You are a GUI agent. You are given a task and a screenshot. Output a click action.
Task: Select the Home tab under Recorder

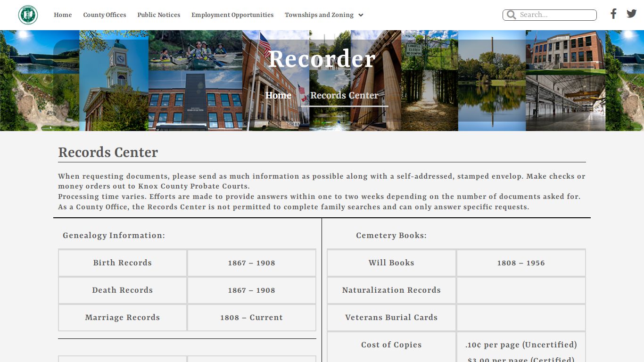click(278, 96)
